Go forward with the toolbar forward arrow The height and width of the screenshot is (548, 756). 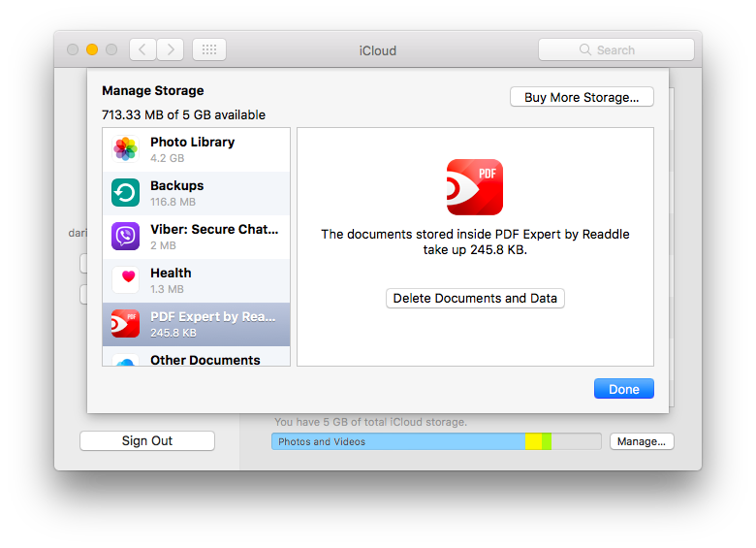(x=171, y=49)
